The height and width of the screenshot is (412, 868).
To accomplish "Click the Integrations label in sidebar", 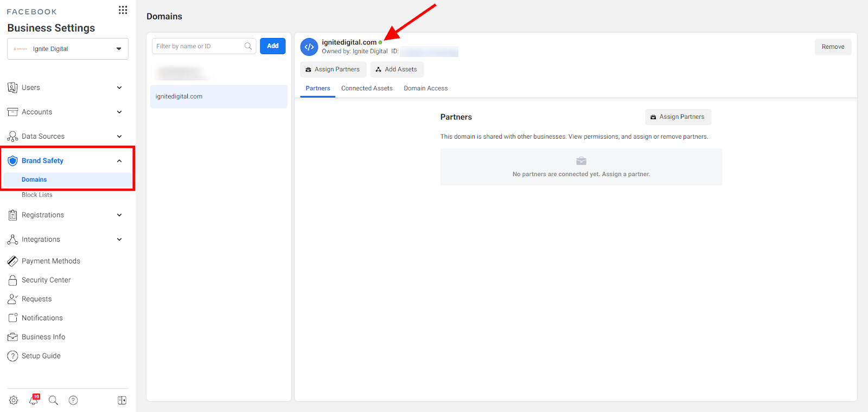I will coord(41,240).
